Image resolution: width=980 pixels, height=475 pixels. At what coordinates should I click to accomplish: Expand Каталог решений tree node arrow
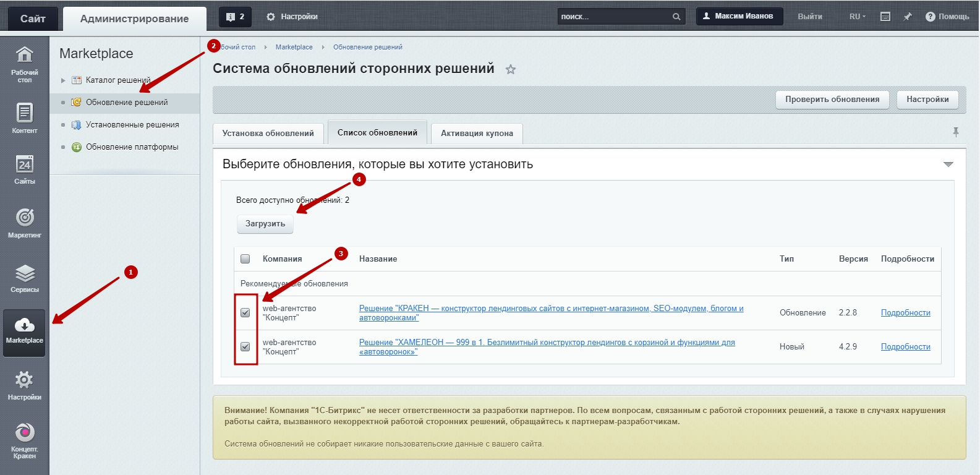click(63, 80)
